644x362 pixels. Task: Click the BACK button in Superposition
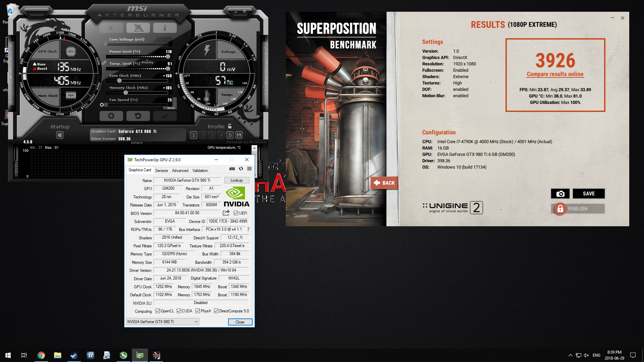pos(384,183)
